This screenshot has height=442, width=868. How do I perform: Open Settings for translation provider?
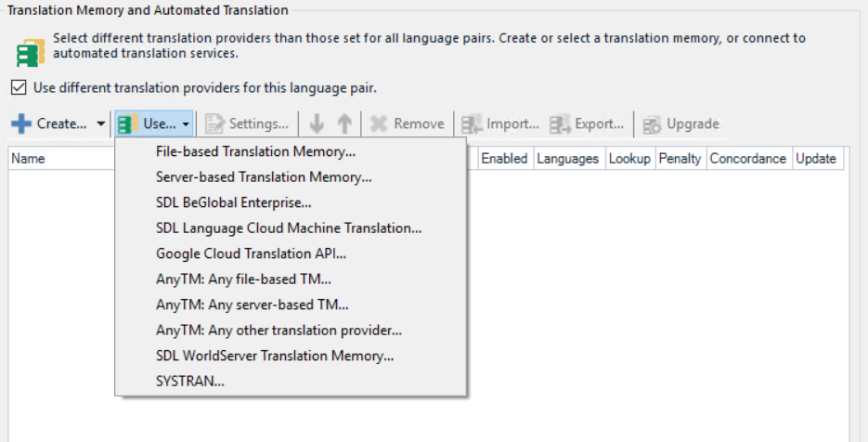pos(247,123)
